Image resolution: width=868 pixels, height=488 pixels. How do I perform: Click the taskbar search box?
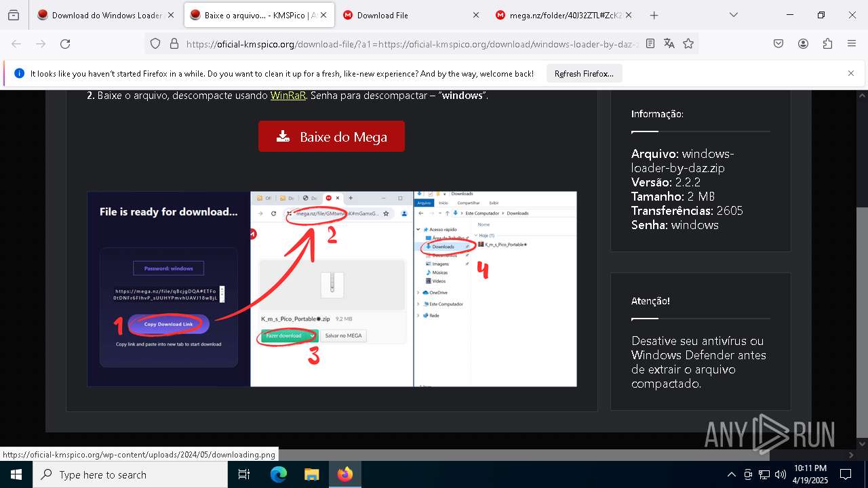(130, 474)
